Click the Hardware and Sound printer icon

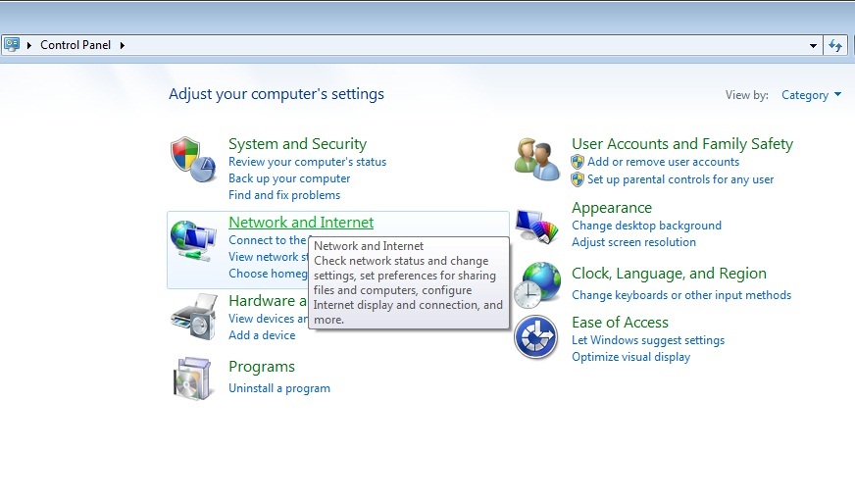point(193,317)
